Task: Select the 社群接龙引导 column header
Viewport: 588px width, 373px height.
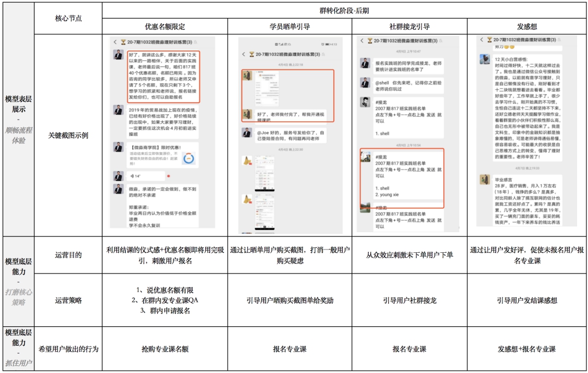Action: 409,26
